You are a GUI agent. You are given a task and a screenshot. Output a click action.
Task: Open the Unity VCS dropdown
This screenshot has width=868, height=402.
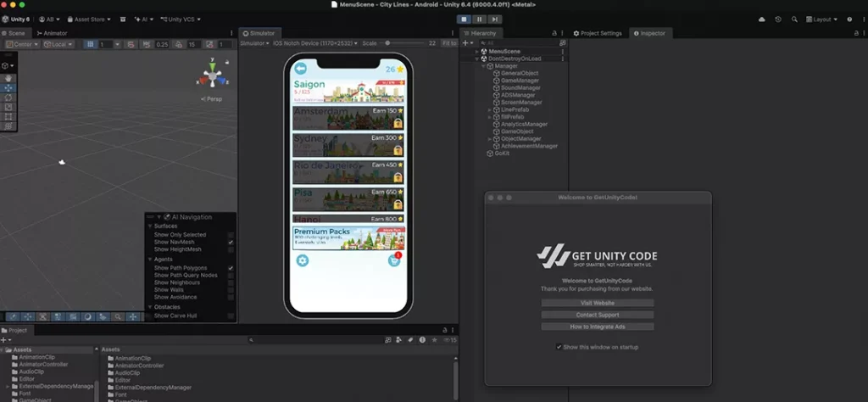point(181,20)
